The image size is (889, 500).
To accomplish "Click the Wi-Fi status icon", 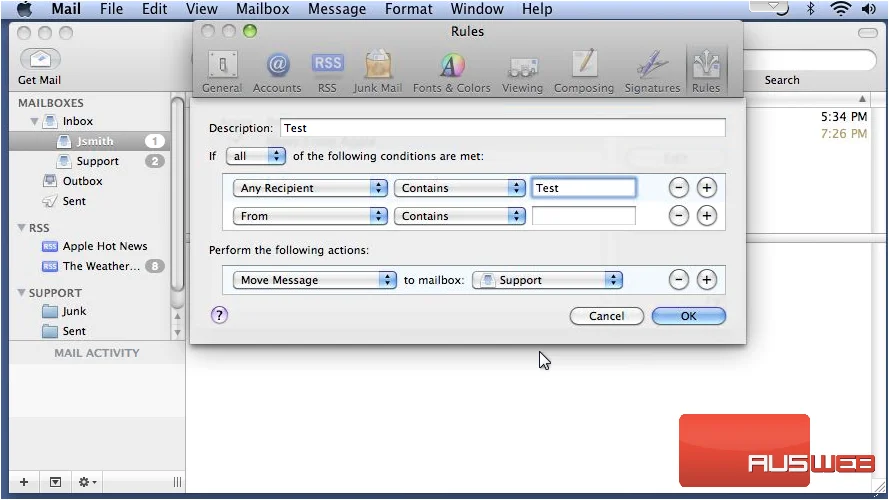I will (840, 9).
